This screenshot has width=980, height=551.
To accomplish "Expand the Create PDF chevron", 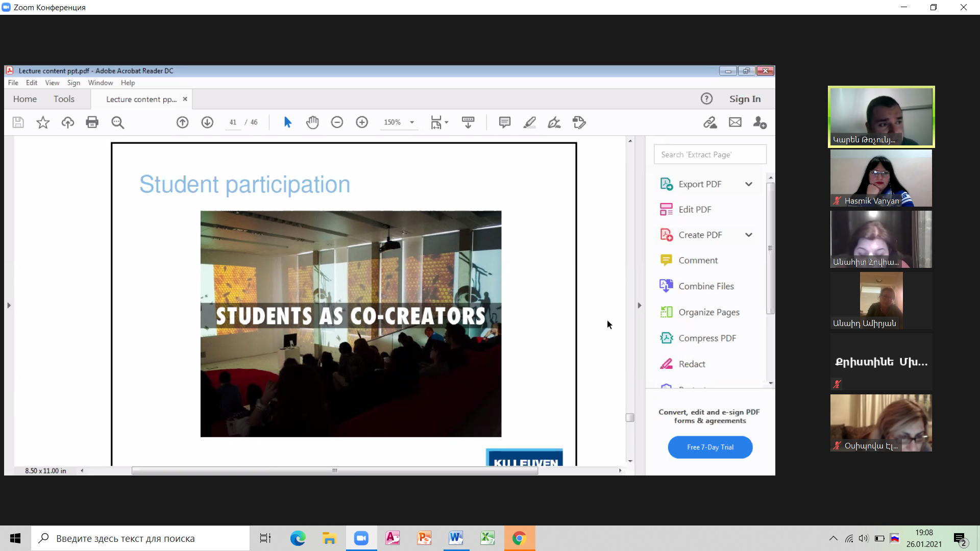I will (x=749, y=235).
